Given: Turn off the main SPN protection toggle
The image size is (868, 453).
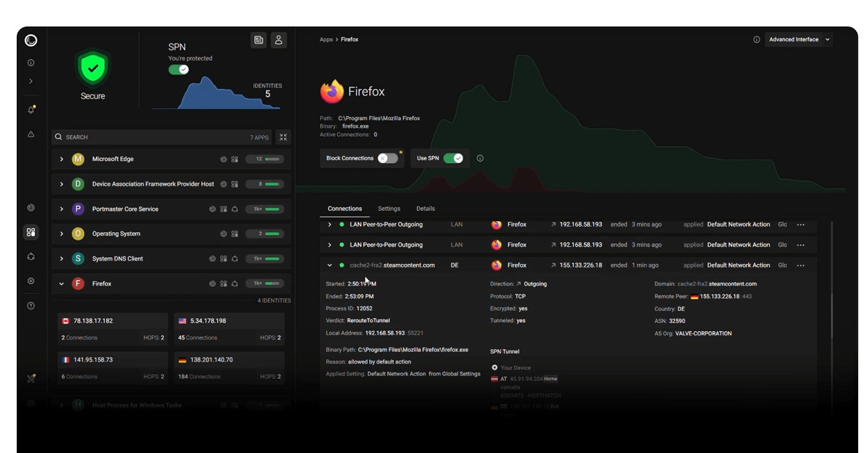Looking at the screenshot, I should [x=179, y=69].
